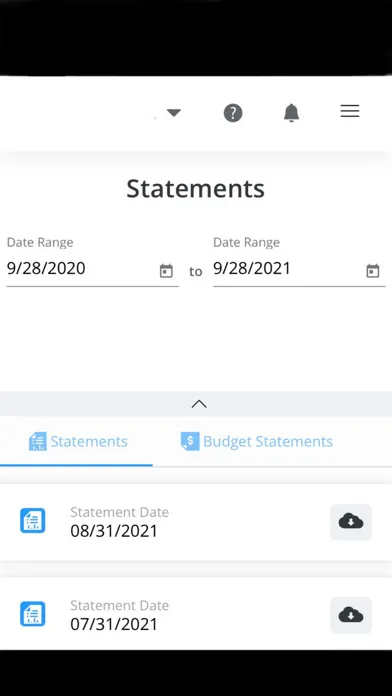The height and width of the screenshot is (696, 392).
Task: Click the document icon for 07/31/2021 statement
Action: pyautogui.click(x=32, y=614)
